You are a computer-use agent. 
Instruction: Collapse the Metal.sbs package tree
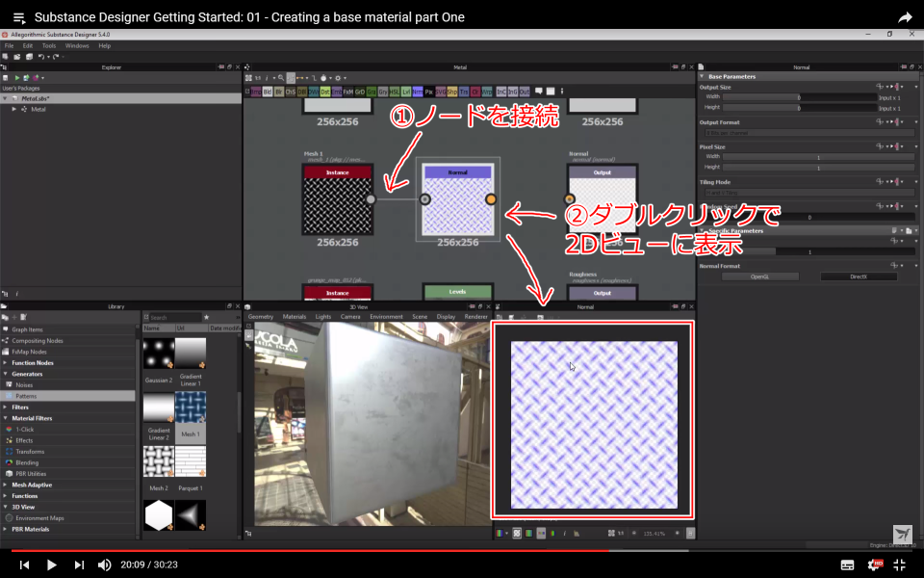point(6,98)
